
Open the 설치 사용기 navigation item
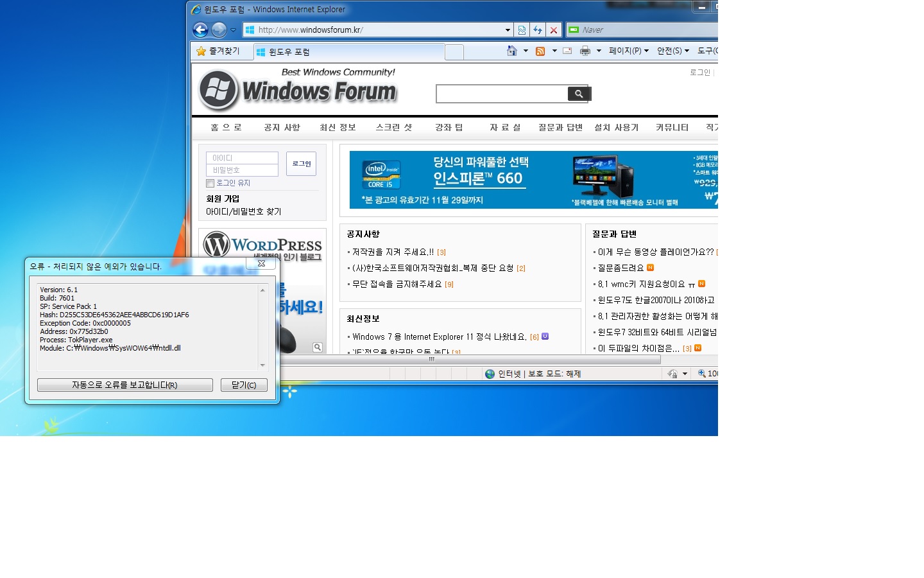point(616,127)
